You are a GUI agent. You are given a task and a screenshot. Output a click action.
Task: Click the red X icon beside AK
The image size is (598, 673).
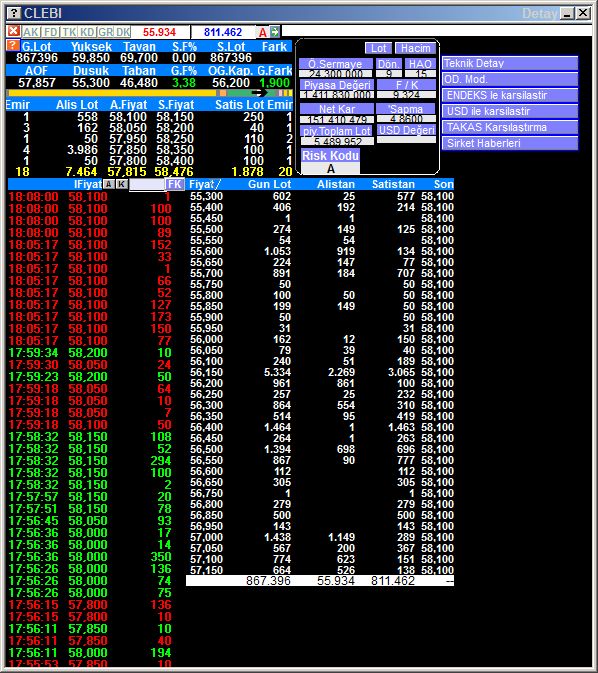tap(14, 31)
